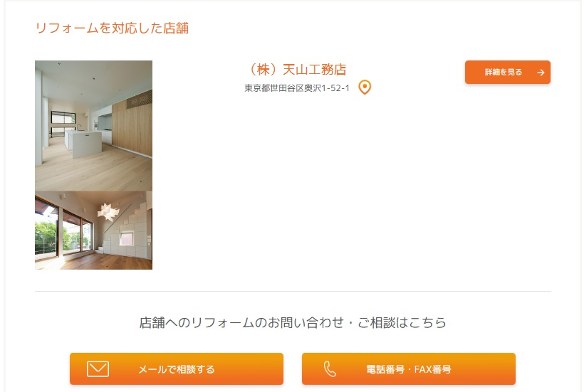
Task: Click the large garden windows in the lower photo
Action: (63, 231)
